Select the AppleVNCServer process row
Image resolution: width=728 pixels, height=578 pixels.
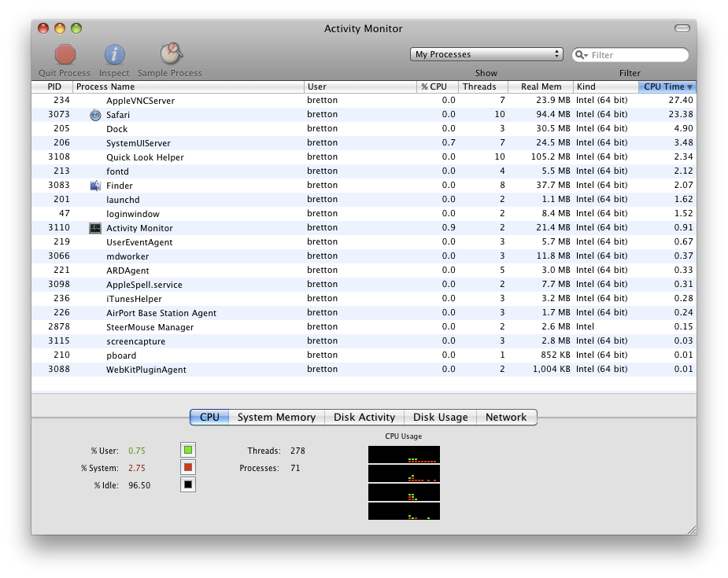pyautogui.click(x=364, y=101)
